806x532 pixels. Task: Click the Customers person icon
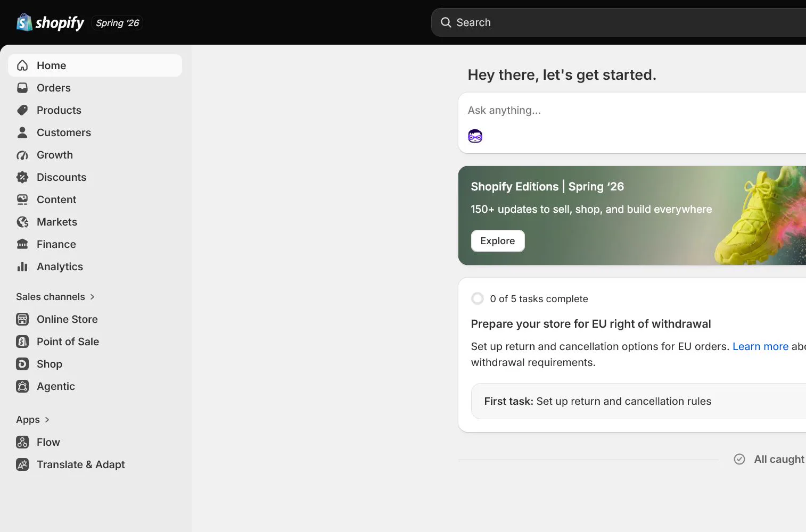click(22, 132)
